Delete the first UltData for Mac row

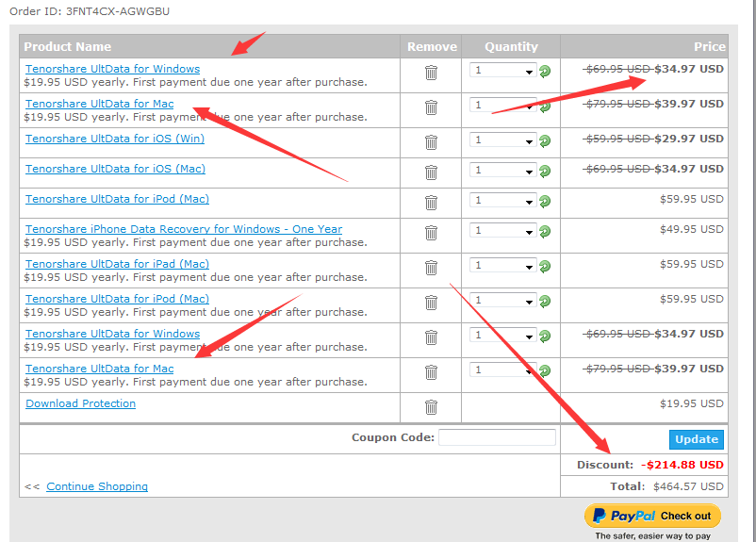tap(431, 107)
